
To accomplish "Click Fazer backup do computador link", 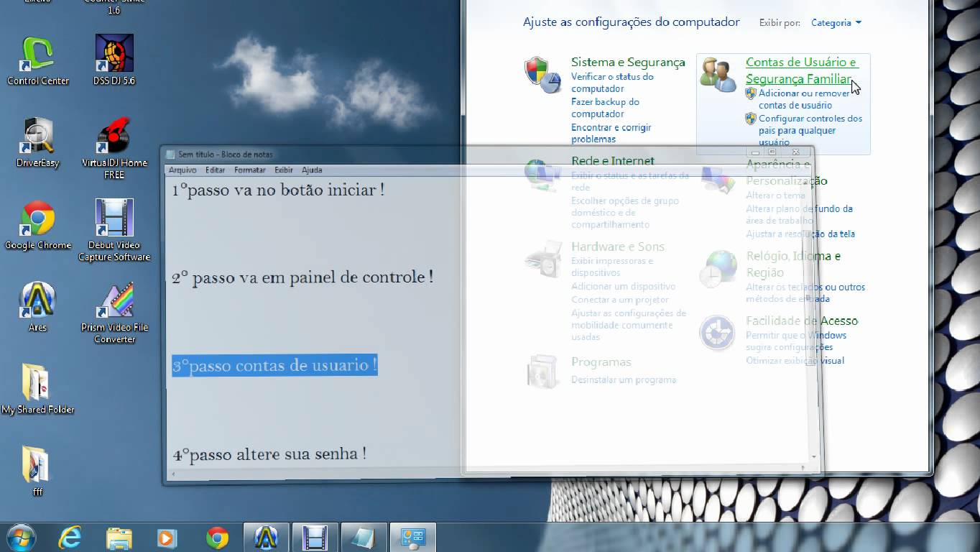I will point(605,108).
